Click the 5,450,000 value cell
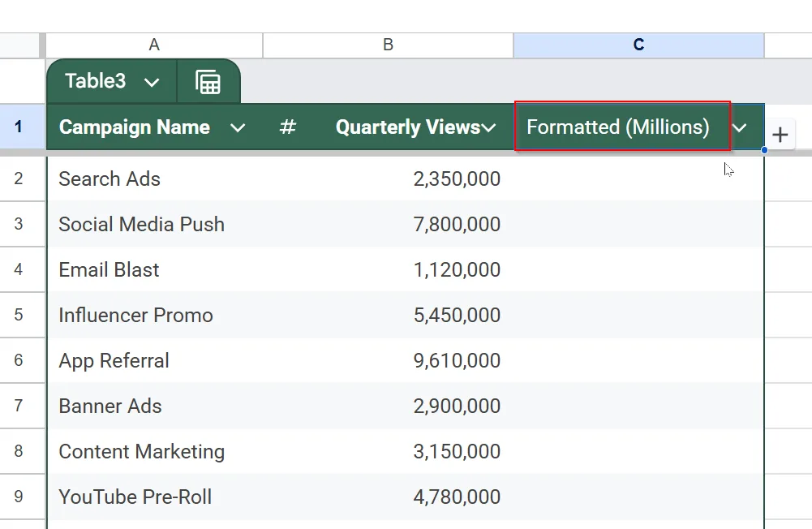Image resolution: width=812 pixels, height=529 pixels. coord(389,315)
